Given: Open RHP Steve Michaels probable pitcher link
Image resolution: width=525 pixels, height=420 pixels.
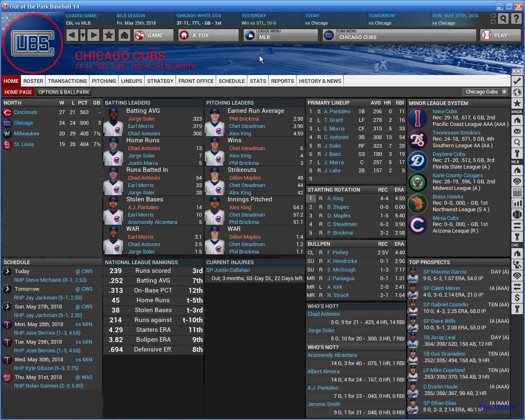Looking at the screenshot, I should point(50,280).
